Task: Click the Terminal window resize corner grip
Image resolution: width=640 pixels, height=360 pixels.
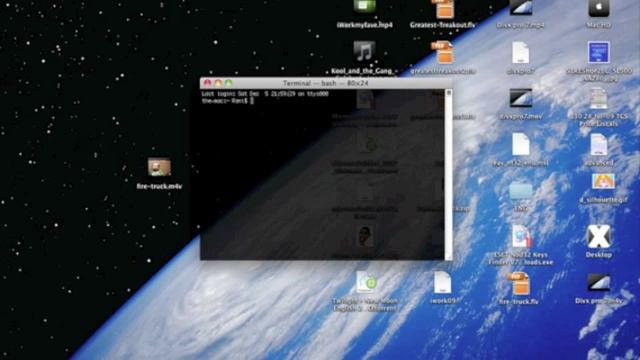Action: [449, 256]
